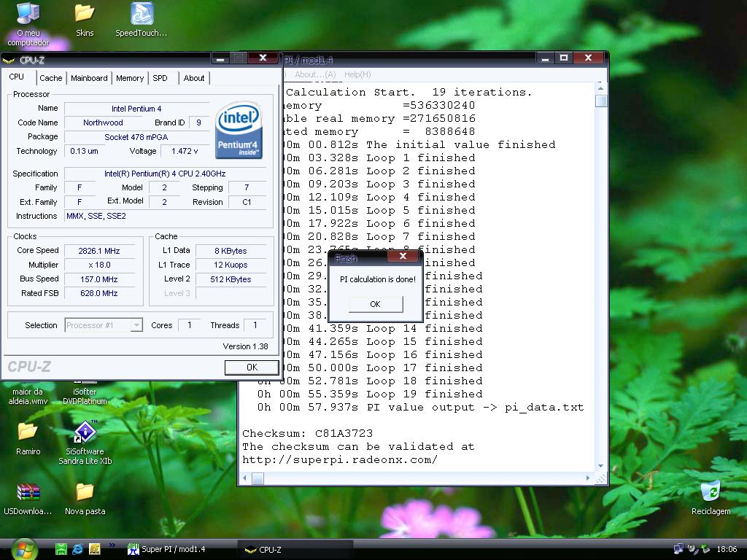747x560 pixels.
Task: Click the Rated FSB value '628.0 MHz'
Action: (99, 293)
